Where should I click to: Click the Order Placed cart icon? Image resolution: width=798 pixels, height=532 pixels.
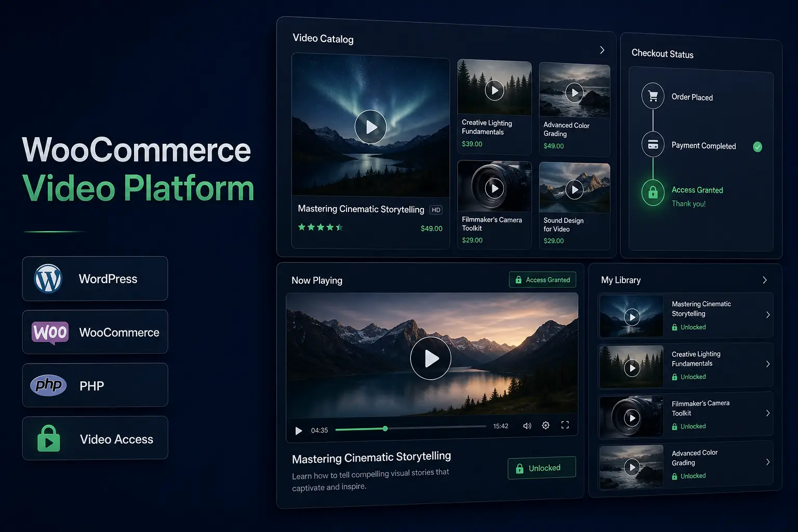(653, 96)
